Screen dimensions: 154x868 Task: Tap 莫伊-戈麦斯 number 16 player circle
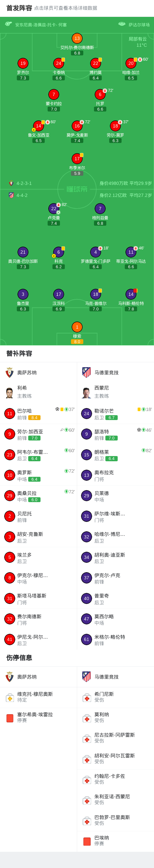coord(77,126)
